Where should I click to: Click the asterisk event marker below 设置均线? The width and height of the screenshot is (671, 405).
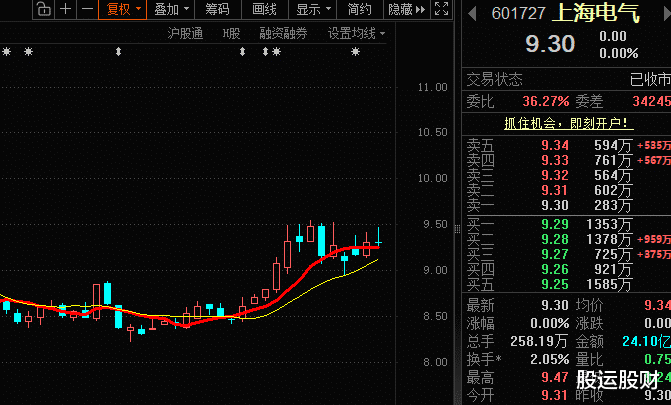(x=355, y=52)
